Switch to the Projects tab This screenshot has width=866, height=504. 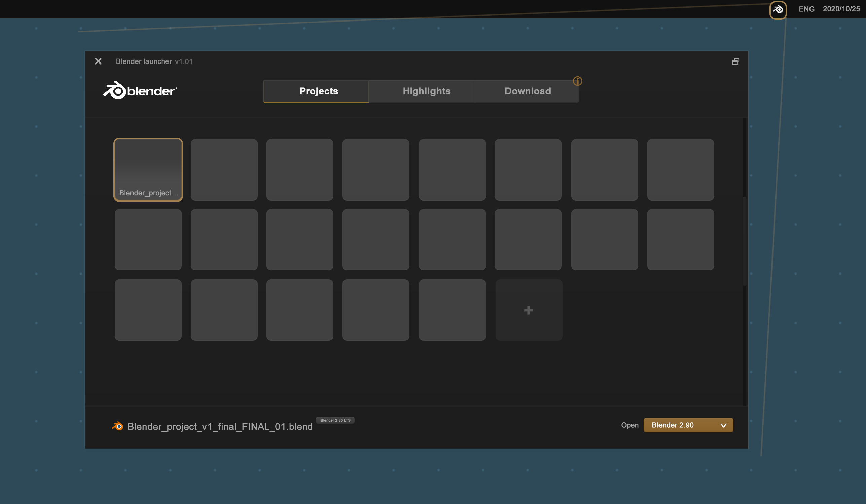316,91
